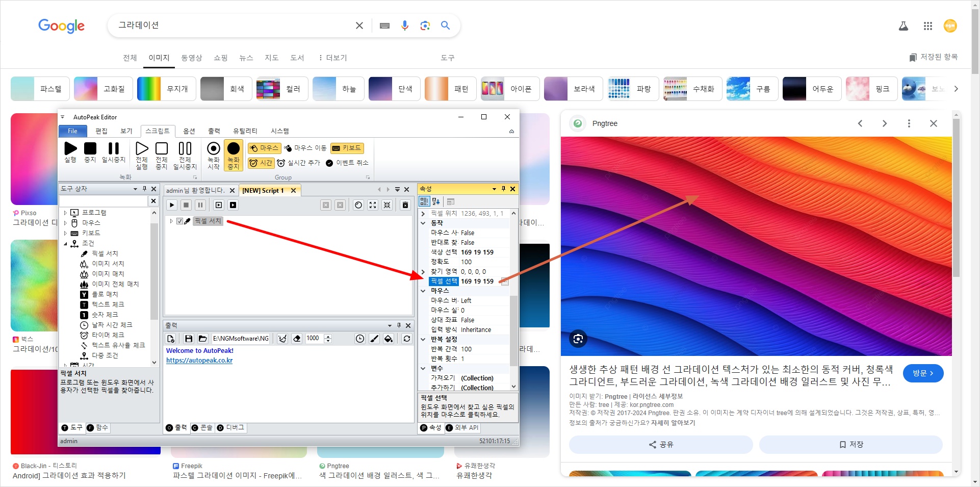Image resolution: width=980 pixels, height=487 pixels.
Task: Click the clock icon in 출력 toolbar
Action: 360,339
